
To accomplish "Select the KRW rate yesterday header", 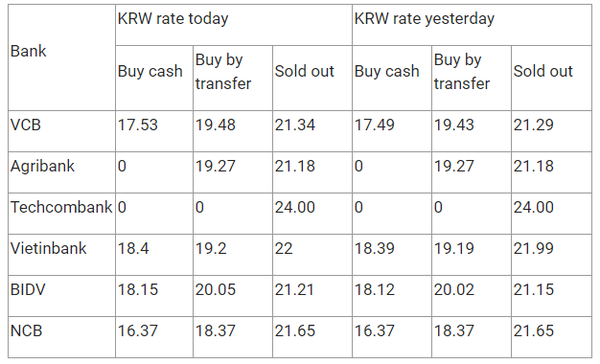I will pyautogui.click(x=472, y=25).
